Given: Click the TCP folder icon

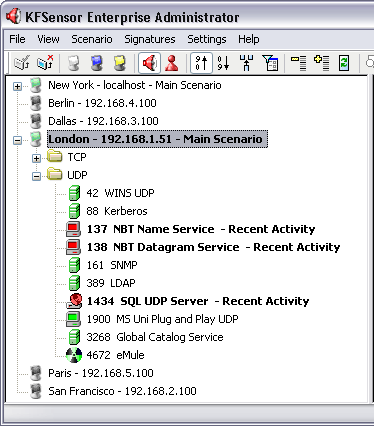Looking at the screenshot, I should tap(54, 156).
